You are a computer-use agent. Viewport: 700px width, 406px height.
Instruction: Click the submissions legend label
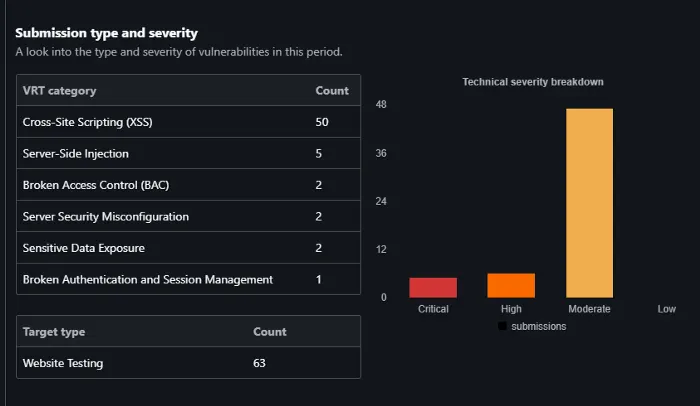click(538, 326)
